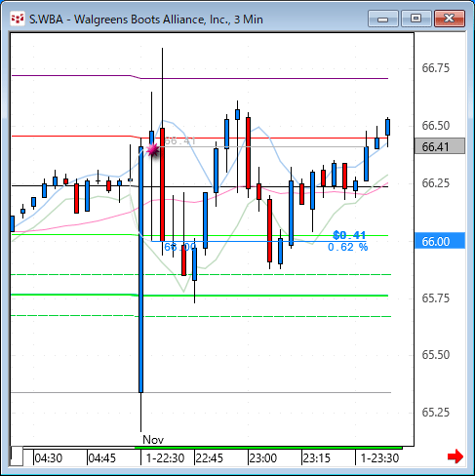This screenshot has height=476, width=475.
Task: Click the 66.41 gray price label
Action: click(440, 146)
